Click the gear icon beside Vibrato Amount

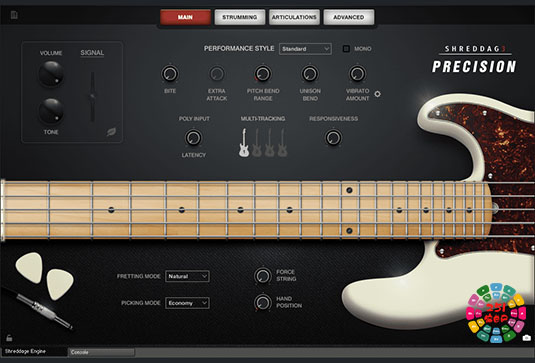pos(377,94)
